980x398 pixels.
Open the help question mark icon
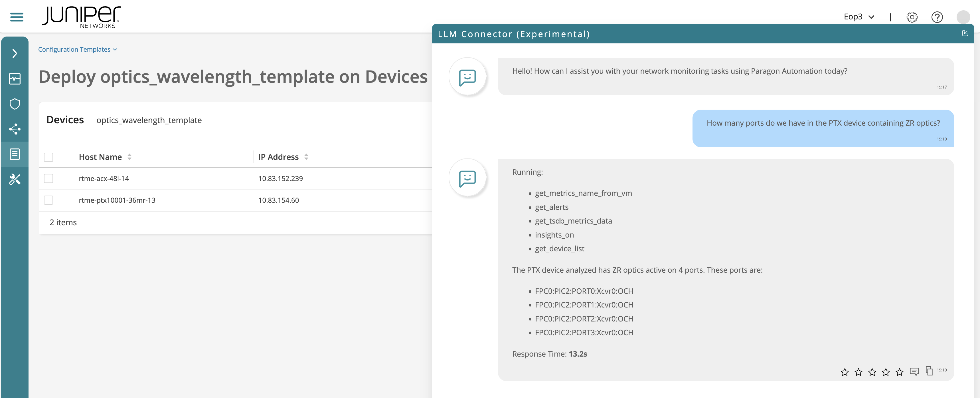click(937, 17)
